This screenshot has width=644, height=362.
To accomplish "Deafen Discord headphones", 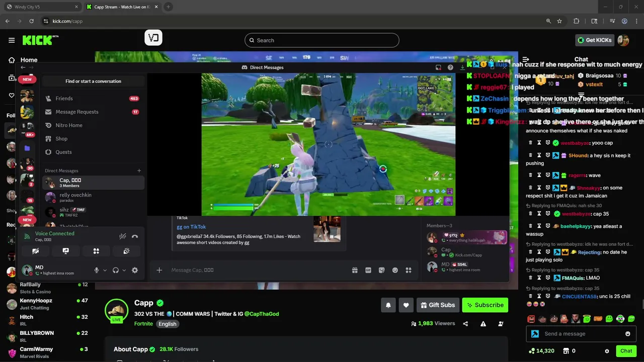I will point(116,270).
